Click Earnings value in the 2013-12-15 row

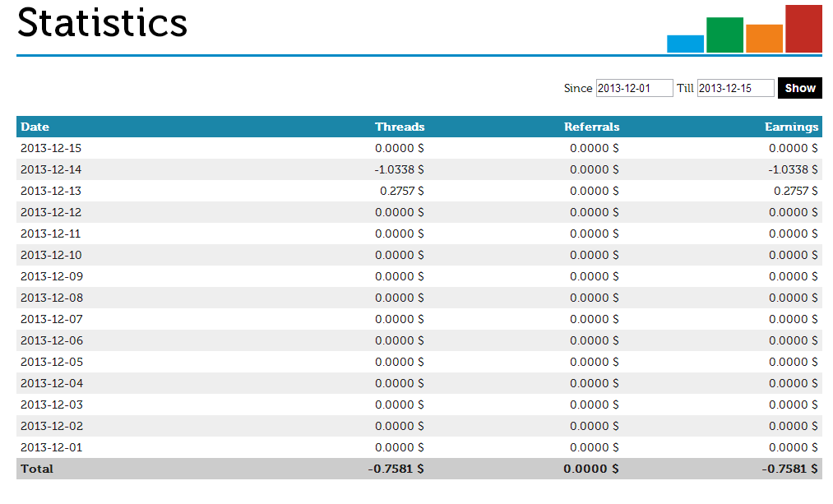(x=794, y=148)
